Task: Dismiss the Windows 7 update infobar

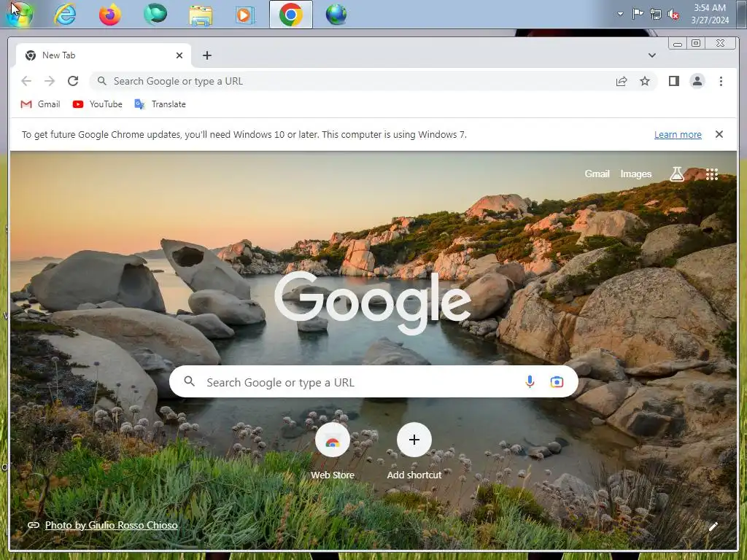Action: click(x=719, y=134)
